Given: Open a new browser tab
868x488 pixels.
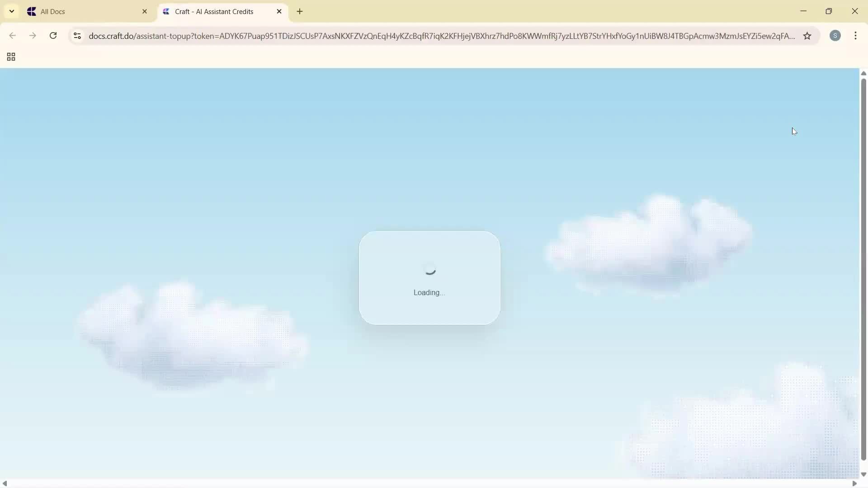Looking at the screenshot, I should (300, 11).
